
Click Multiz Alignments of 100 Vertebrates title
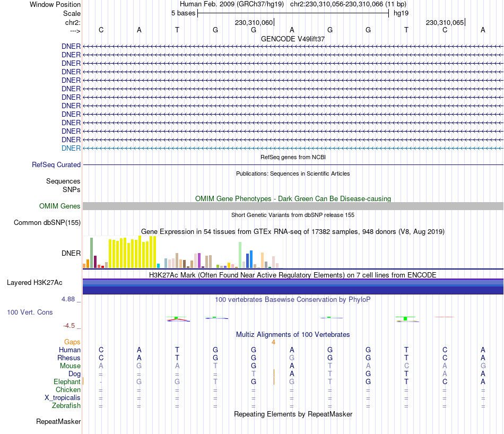[293, 334]
